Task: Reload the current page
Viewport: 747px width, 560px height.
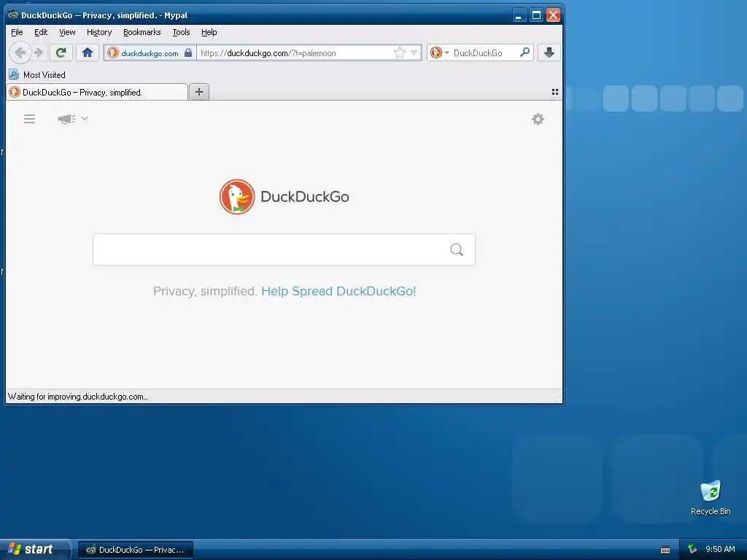Action: (x=61, y=52)
